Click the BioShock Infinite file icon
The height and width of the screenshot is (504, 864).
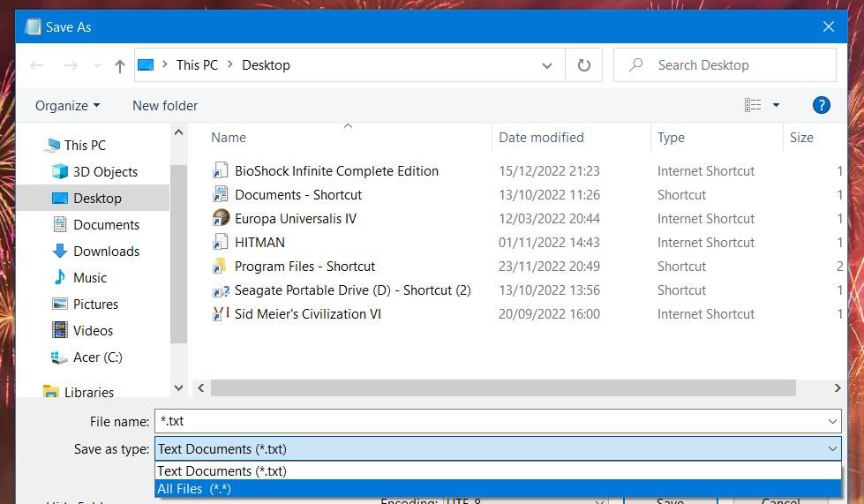221,170
